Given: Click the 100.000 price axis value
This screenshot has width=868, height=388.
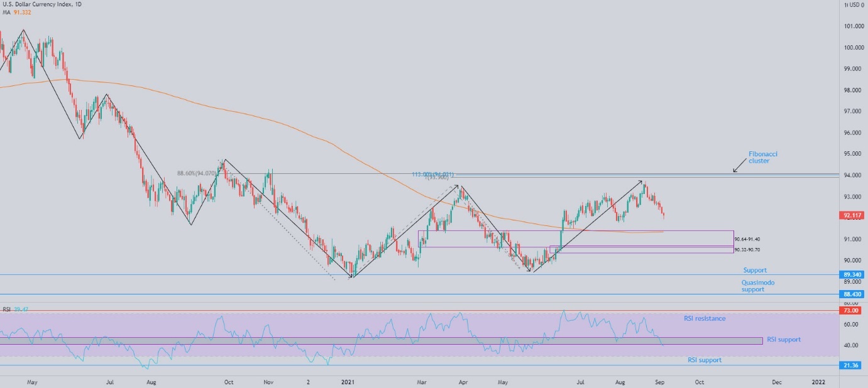Looking at the screenshot, I should click(x=854, y=48).
